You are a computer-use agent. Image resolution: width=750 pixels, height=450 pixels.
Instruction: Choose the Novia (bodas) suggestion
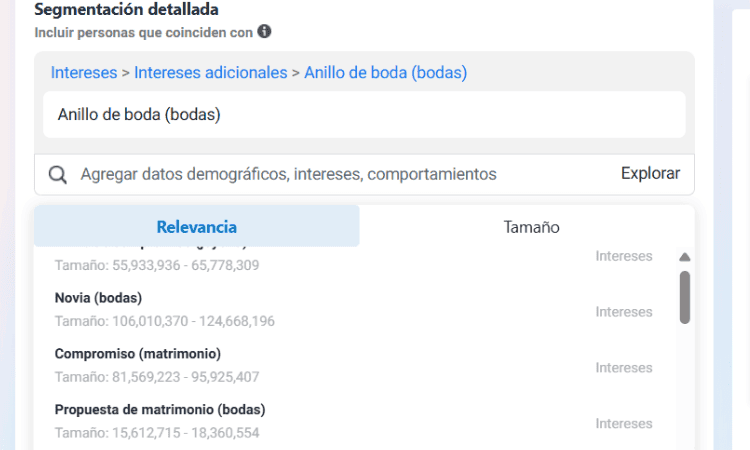pos(354,309)
